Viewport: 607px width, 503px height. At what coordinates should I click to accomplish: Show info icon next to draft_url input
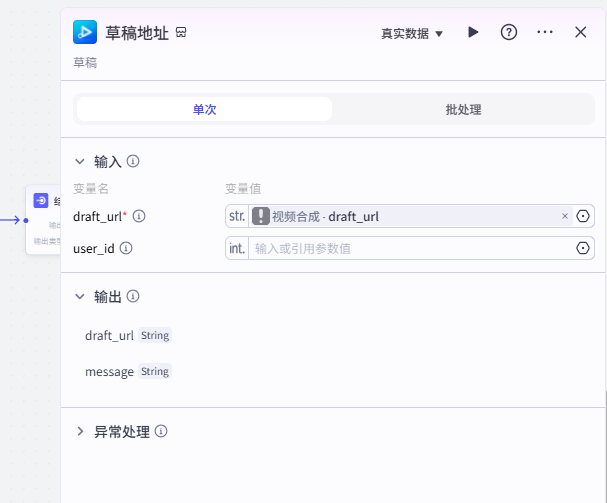pos(139,216)
